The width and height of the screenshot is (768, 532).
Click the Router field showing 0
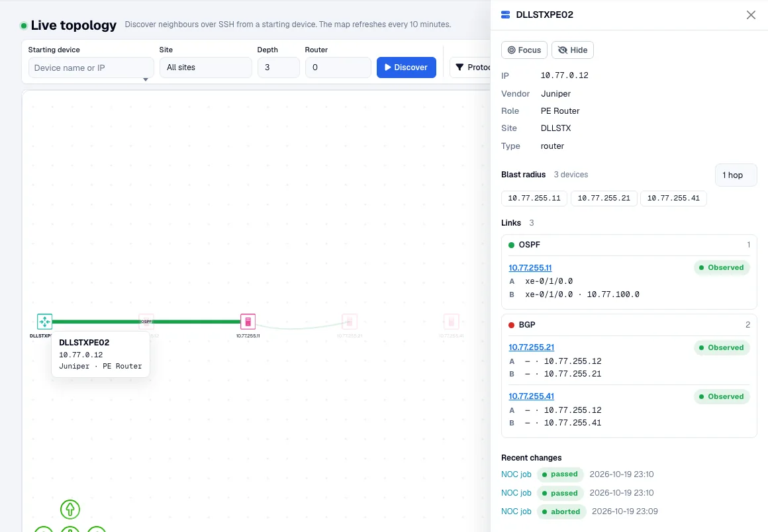point(338,67)
